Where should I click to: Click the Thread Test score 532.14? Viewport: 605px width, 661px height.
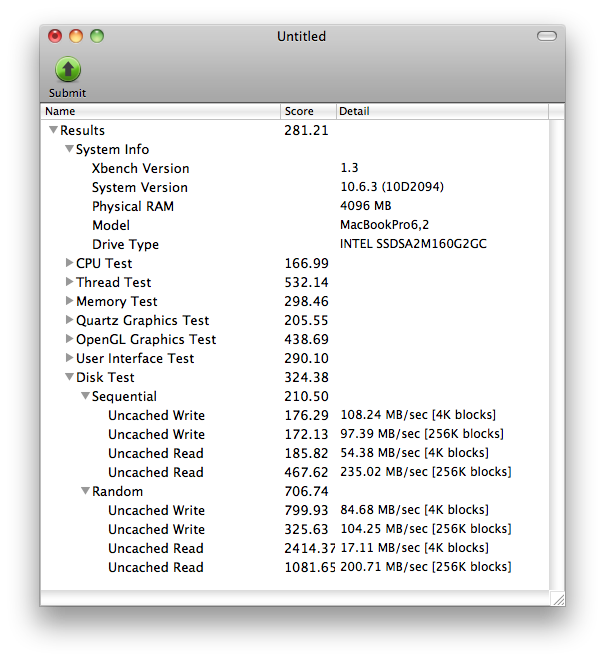[x=306, y=282]
